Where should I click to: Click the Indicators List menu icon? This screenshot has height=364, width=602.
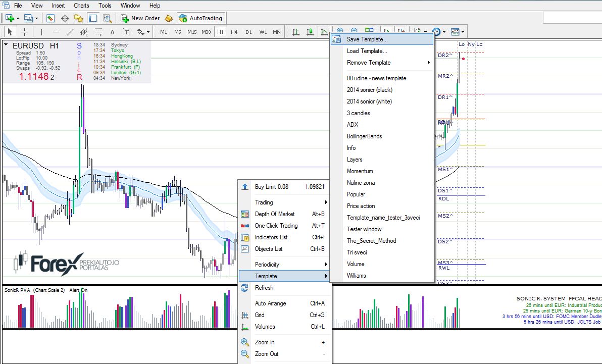(x=245, y=237)
